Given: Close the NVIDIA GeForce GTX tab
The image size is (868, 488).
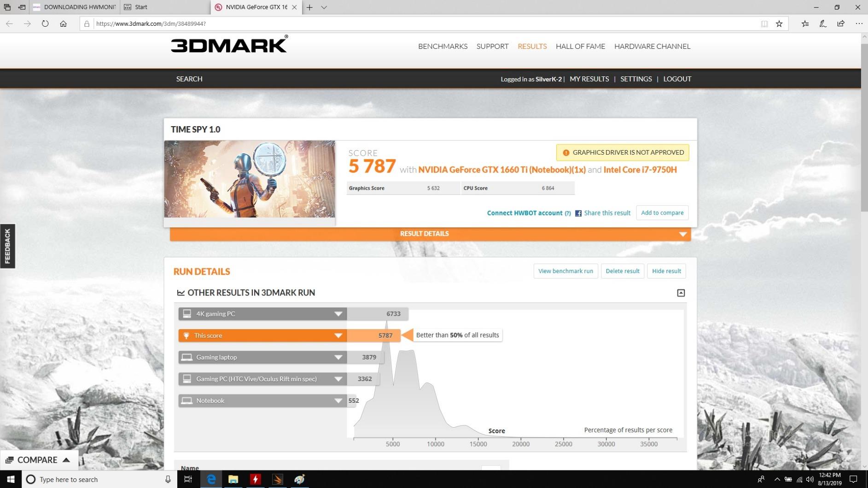Looking at the screenshot, I should [294, 7].
